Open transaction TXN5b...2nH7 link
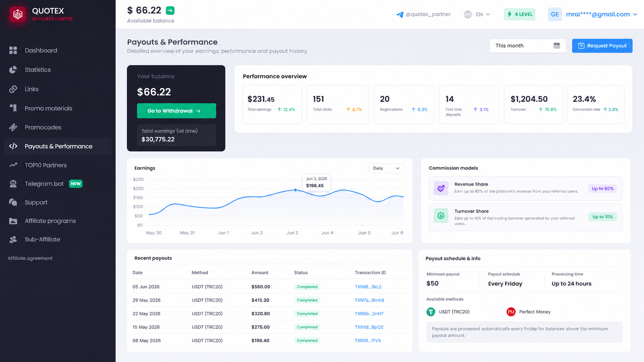The height and width of the screenshot is (362, 644). coord(369,314)
